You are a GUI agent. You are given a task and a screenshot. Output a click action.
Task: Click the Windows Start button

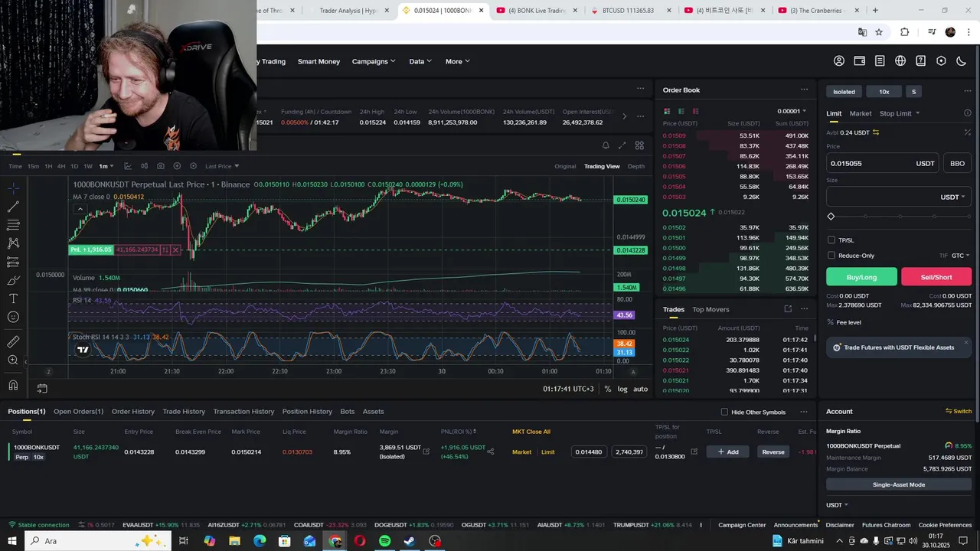tap(12, 541)
